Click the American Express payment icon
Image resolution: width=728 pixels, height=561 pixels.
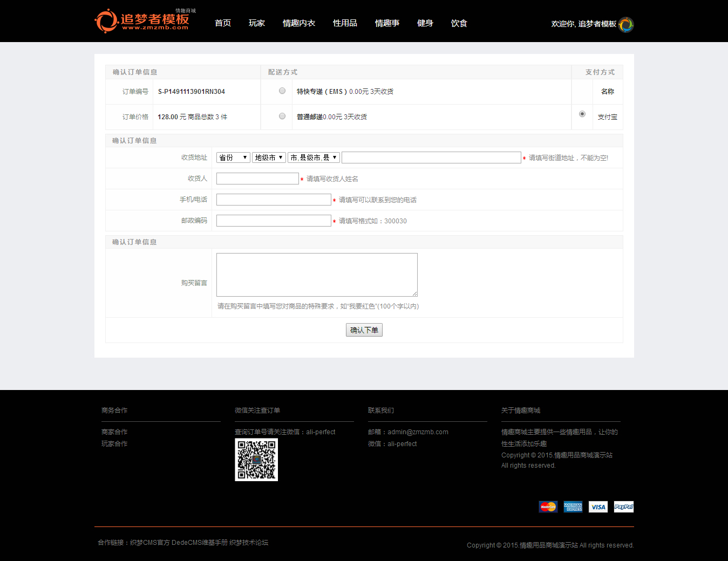(x=573, y=507)
